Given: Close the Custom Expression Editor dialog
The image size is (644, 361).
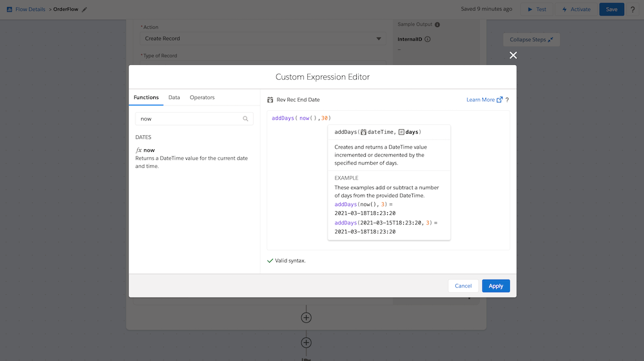Looking at the screenshot, I should tap(513, 55).
